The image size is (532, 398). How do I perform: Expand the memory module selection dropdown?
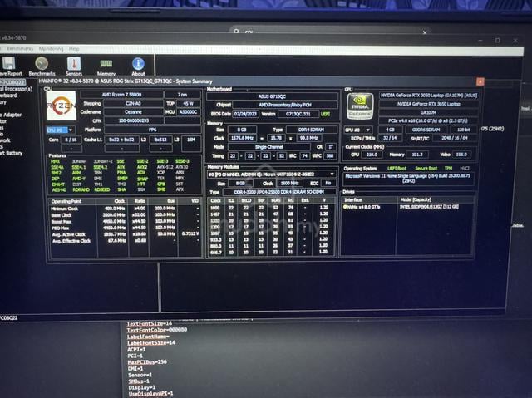[x=332, y=174]
